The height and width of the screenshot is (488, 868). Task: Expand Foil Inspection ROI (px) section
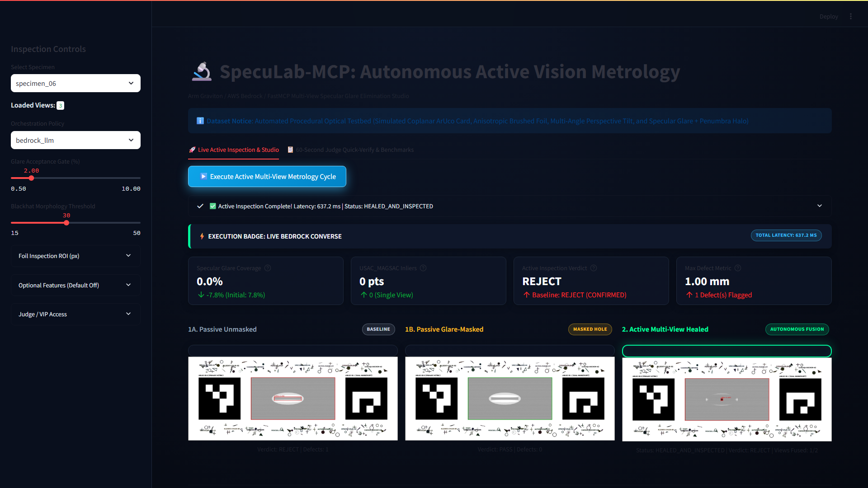coord(75,256)
